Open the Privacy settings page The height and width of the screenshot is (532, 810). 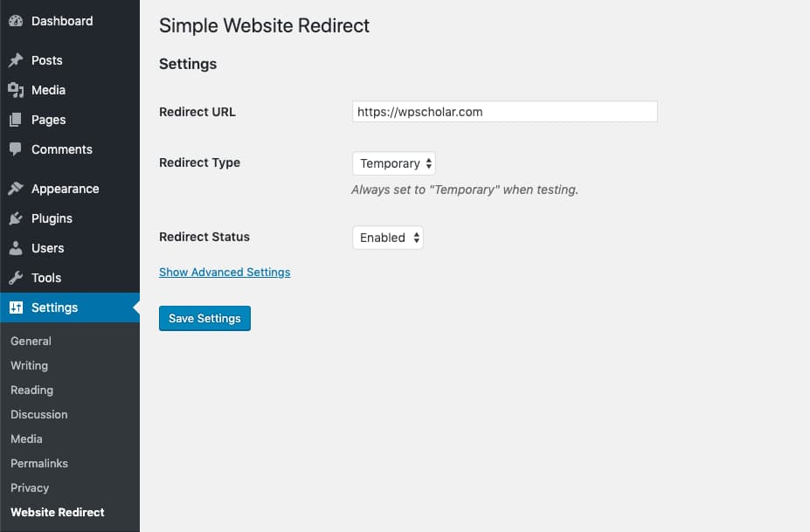click(30, 487)
